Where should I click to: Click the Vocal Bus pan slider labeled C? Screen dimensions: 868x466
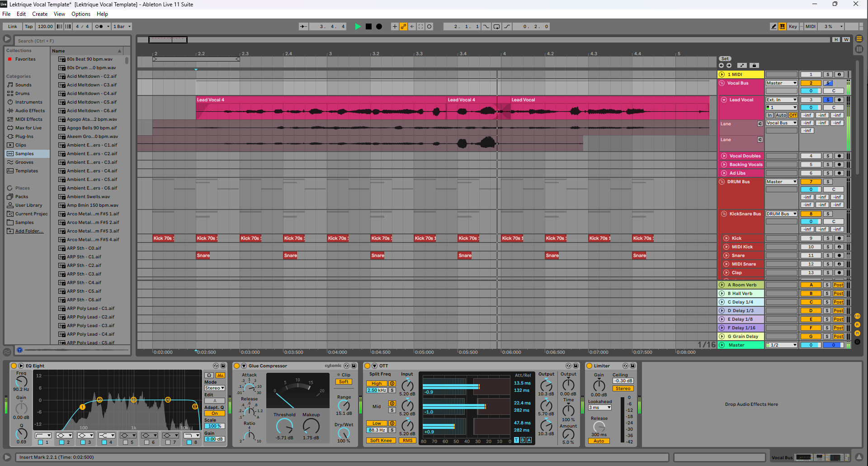834,90
